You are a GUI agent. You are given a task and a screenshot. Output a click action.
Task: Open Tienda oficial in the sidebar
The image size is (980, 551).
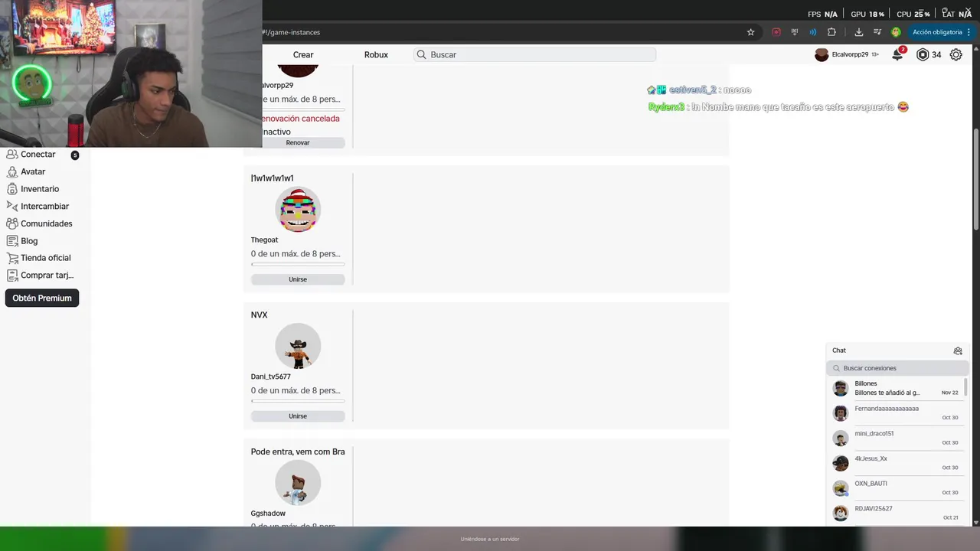pos(45,258)
